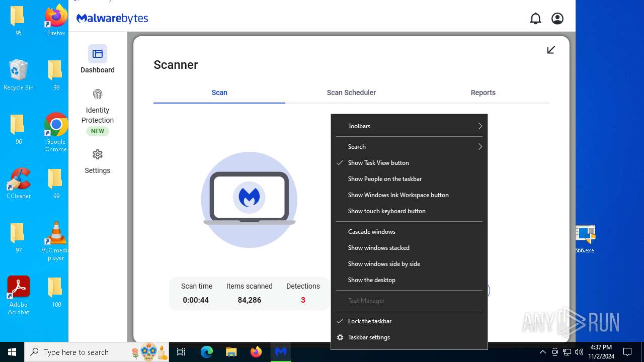
Task: Choose Show windows stacked
Action: (x=409, y=248)
